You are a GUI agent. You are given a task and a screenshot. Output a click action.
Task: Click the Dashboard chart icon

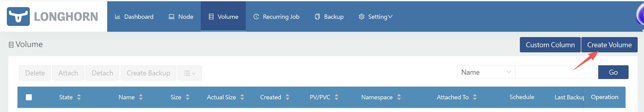click(118, 17)
